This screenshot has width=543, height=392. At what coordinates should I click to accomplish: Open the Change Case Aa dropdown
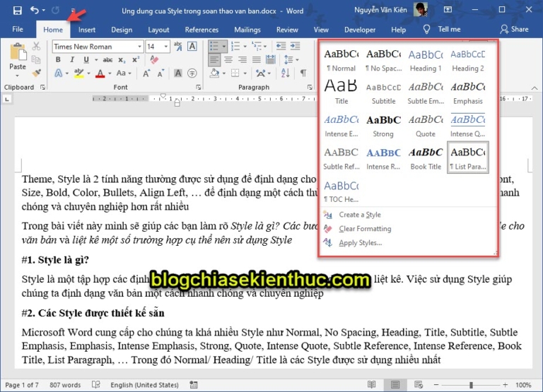click(x=124, y=73)
